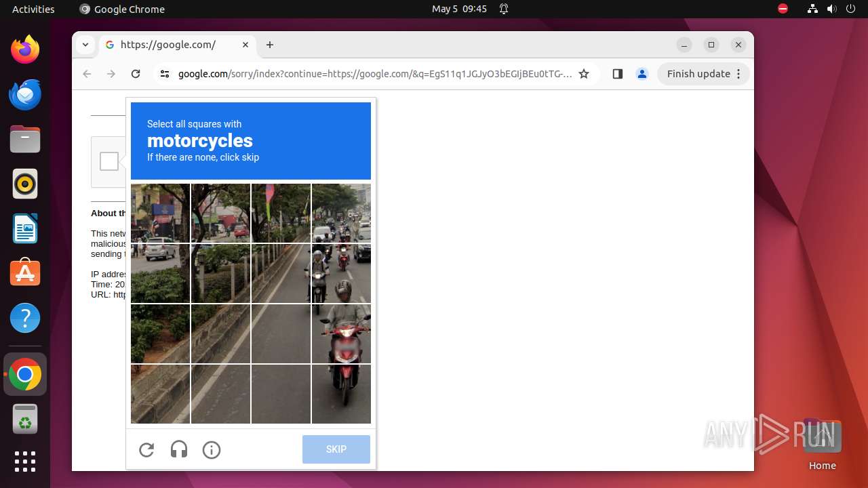Switch to the https://google.com/ tab
868x488 pixels.
[x=177, y=45]
